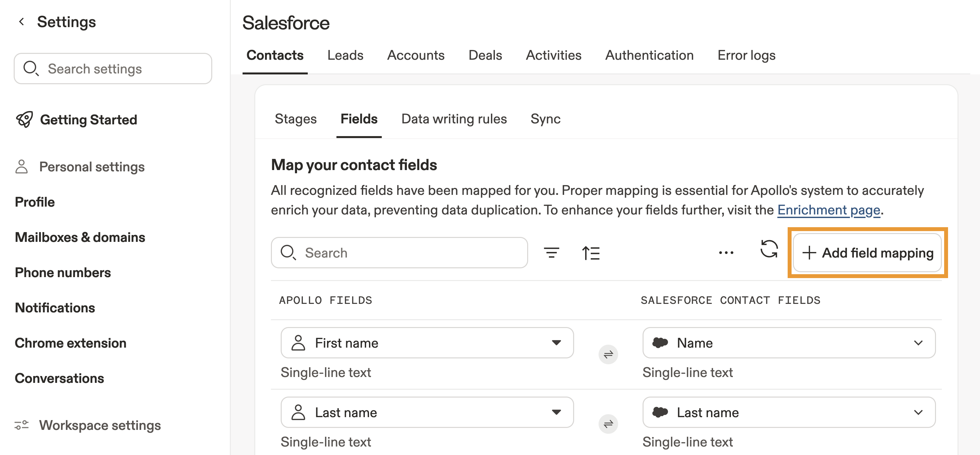This screenshot has width=980, height=455.
Task: Toggle sync direction for First name mapping
Action: tap(608, 354)
